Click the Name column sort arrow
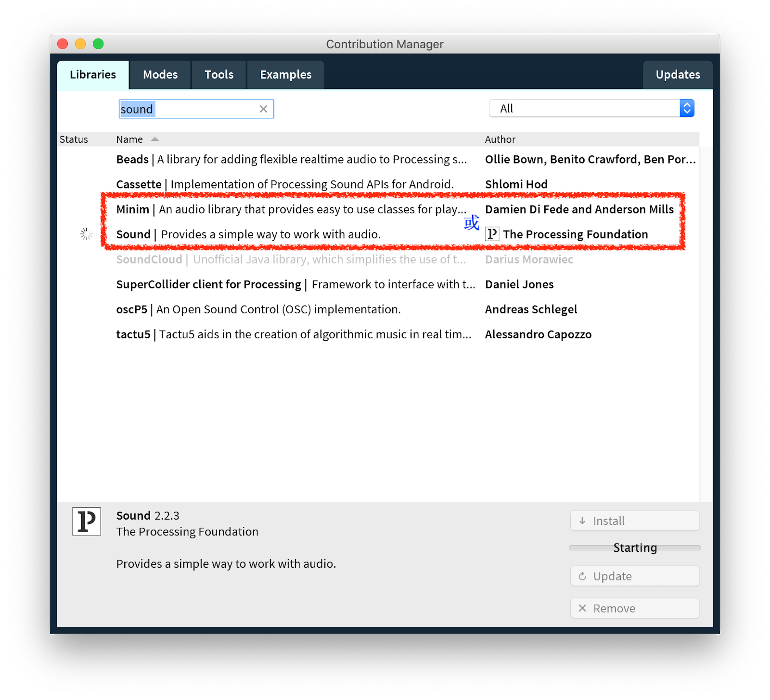This screenshot has width=770, height=700. click(x=154, y=139)
